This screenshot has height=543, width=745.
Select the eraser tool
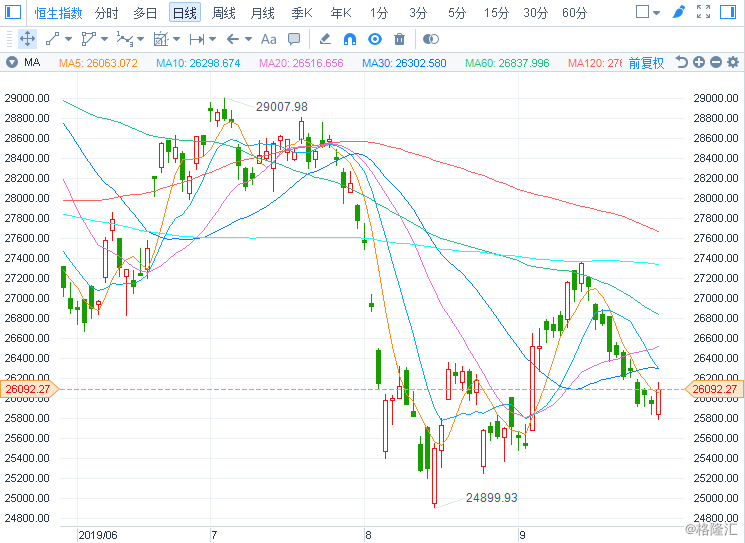(324, 39)
